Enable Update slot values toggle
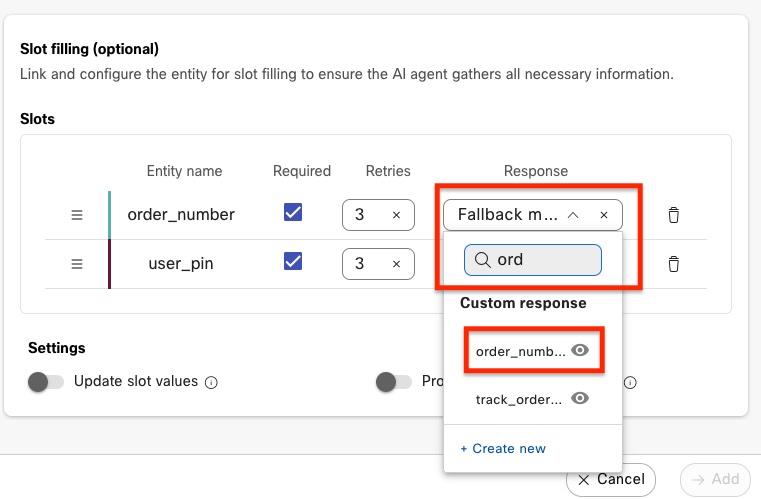Screen dimensions: 761x499 pyautogui.click(x=45, y=382)
